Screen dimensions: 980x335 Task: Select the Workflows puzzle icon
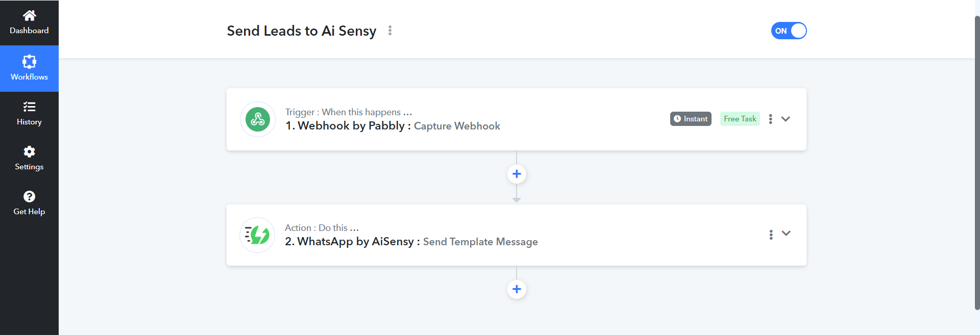click(29, 61)
